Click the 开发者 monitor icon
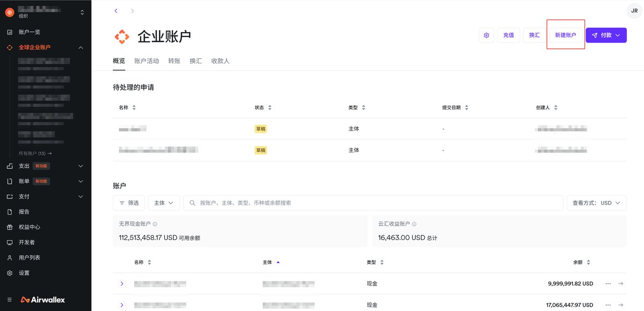This screenshot has width=644, height=311. (10, 242)
